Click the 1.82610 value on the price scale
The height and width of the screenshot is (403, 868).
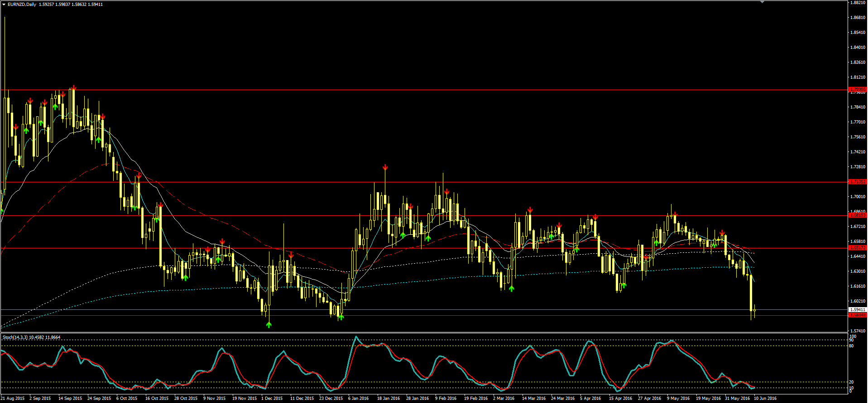pyautogui.click(x=858, y=62)
